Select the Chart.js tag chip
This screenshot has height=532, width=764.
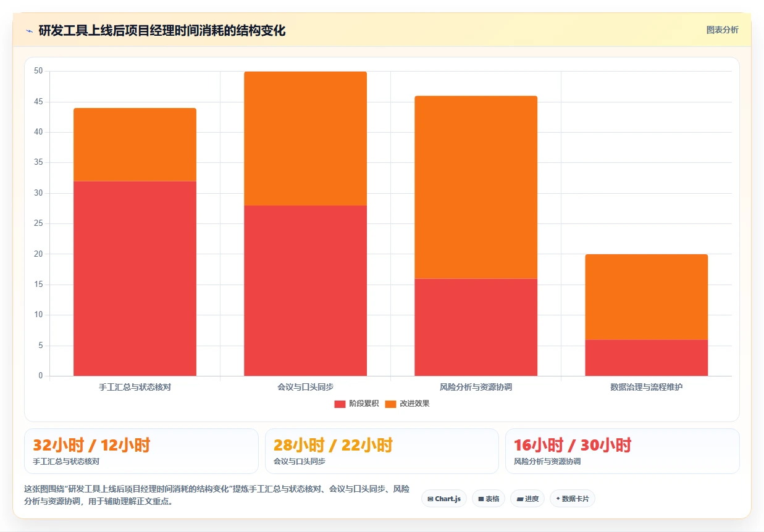pos(444,499)
